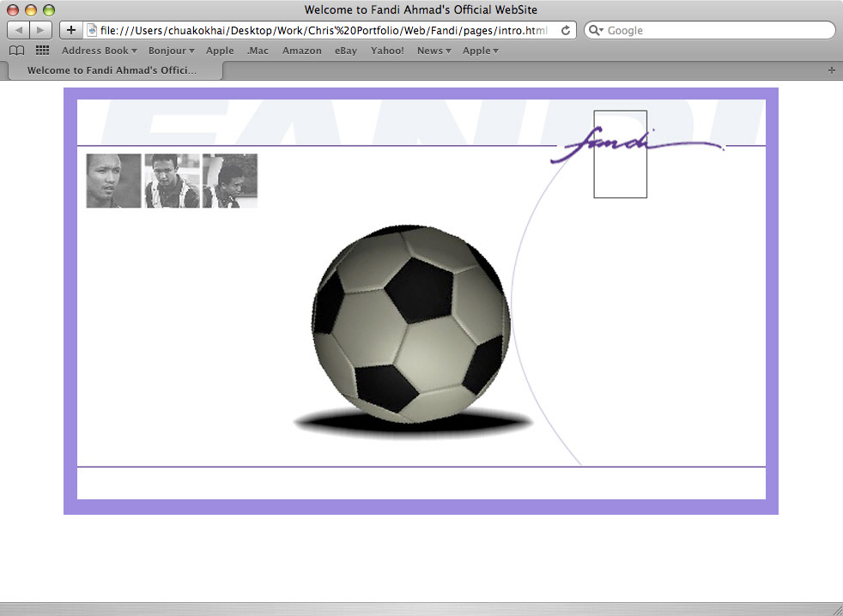Click the search magnifier icon in Google field
Image resolution: width=843 pixels, height=616 pixels.
[x=595, y=31]
